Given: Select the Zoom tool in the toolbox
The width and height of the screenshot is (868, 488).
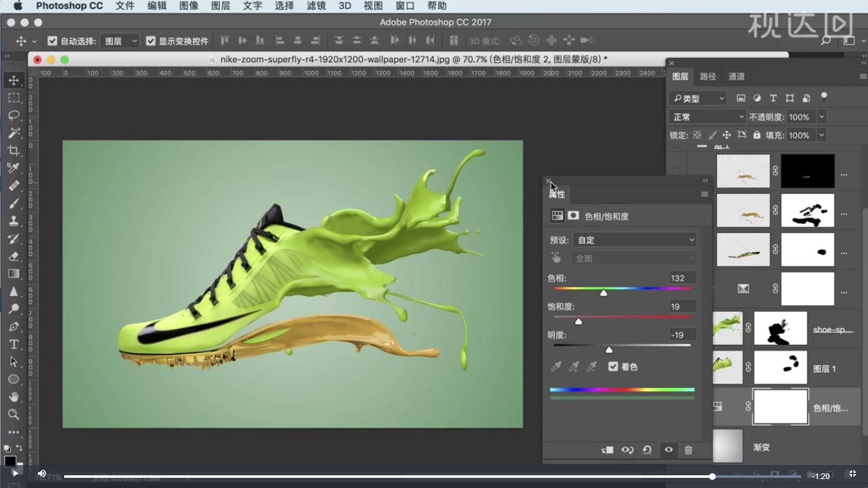Looking at the screenshot, I should click(13, 414).
